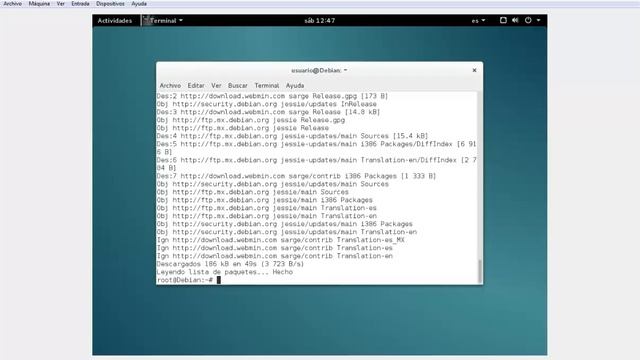Click the accessibility icon in top bar

pos(503,20)
